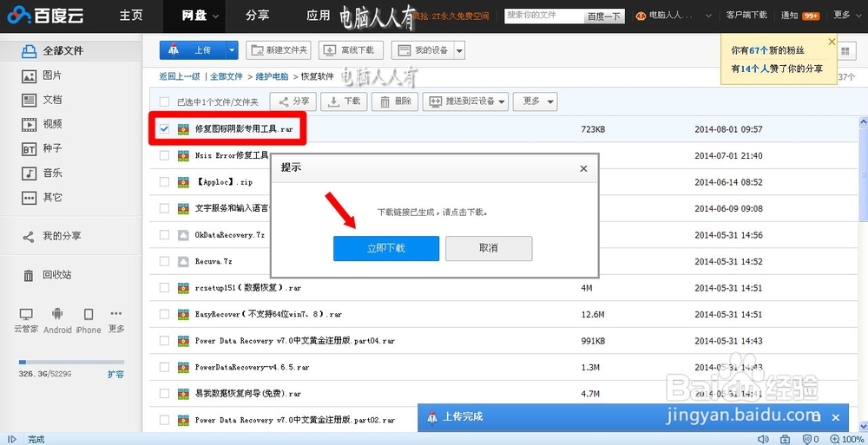Check OkDataRecovery.7z checkbox
868x445 pixels.
[x=164, y=235]
